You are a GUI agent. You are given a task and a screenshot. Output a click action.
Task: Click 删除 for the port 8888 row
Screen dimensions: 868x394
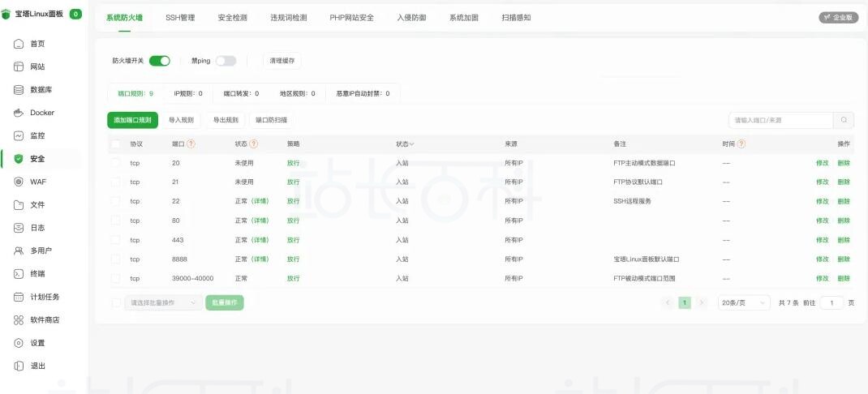point(844,259)
